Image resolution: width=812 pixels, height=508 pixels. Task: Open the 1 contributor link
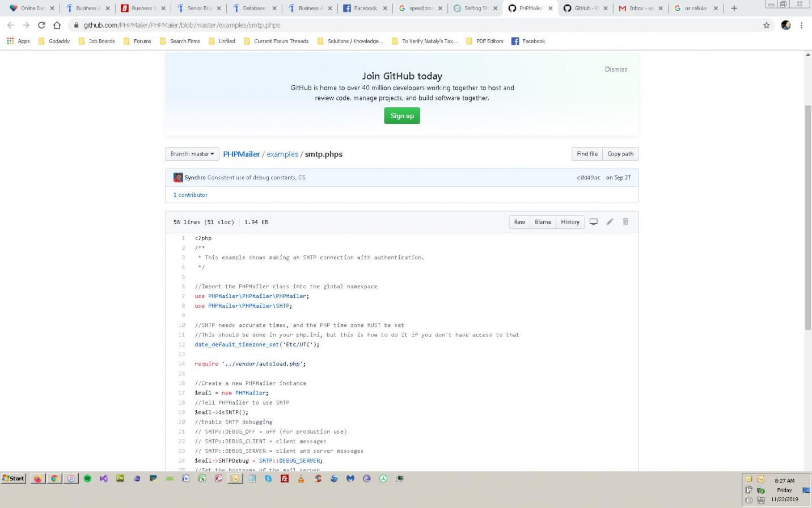point(191,195)
